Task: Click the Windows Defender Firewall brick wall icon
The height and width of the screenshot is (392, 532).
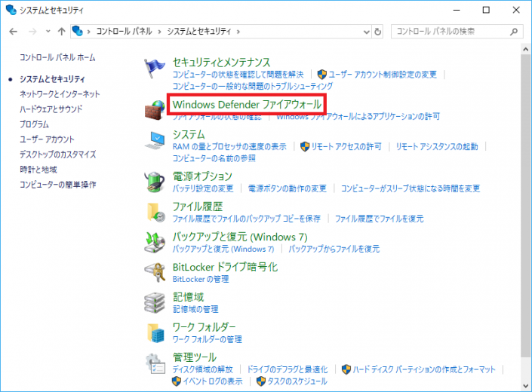Action: (x=155, y=110)
